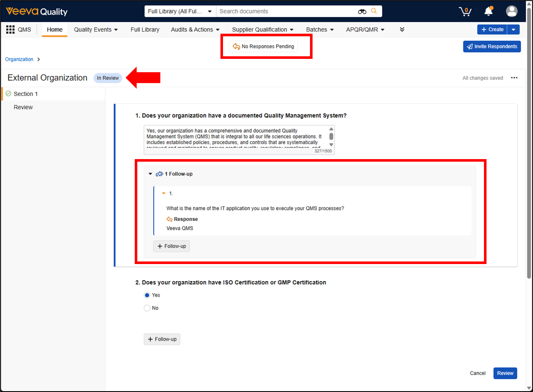
Task: Collapse follow-up item 1 with orange arrow
Action: 163,193
